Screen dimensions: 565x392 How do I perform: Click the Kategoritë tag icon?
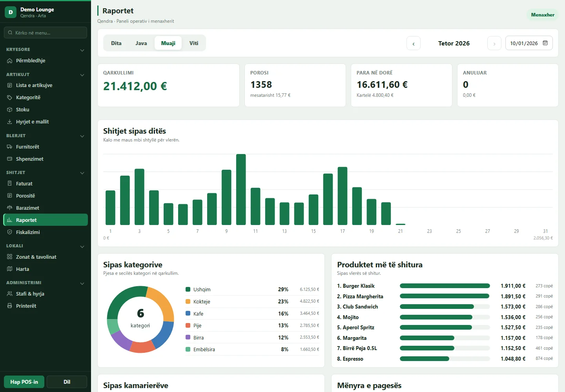[x=10, y=98]
